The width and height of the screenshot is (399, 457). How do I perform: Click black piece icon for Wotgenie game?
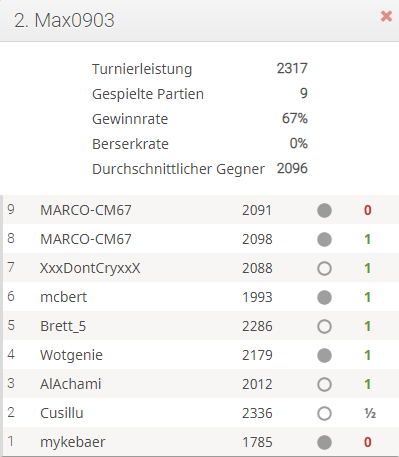[324, 355]
